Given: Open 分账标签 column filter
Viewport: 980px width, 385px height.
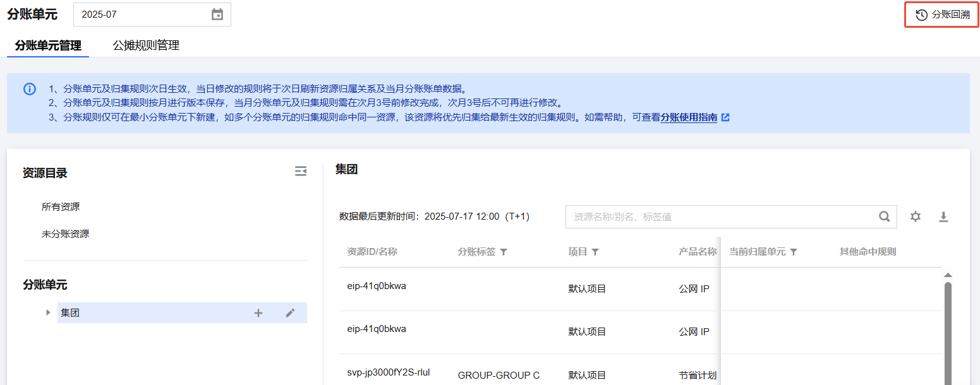Looking at the screenshot, I should [x=504, y=252].
